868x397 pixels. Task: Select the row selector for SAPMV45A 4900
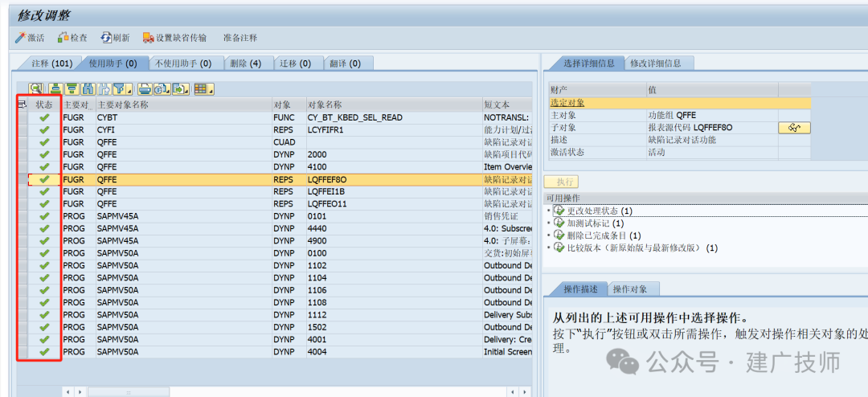[23, 240]
